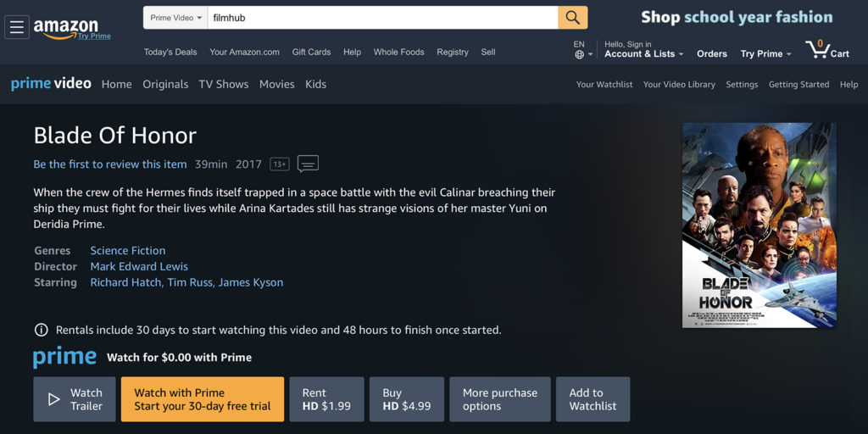
Task: Open the Movies tab
Action: click(x=277, y=84)
